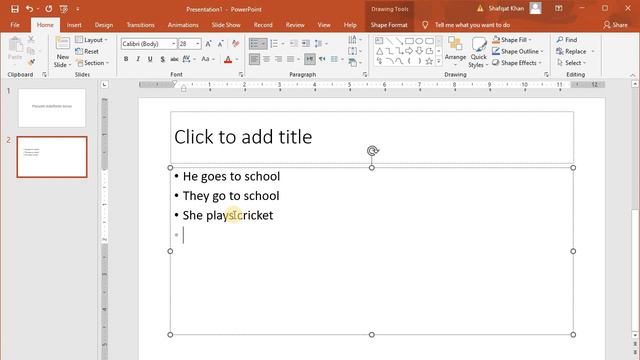
Task: Set Center paragraph alignment
Action: tap(267, 59)
